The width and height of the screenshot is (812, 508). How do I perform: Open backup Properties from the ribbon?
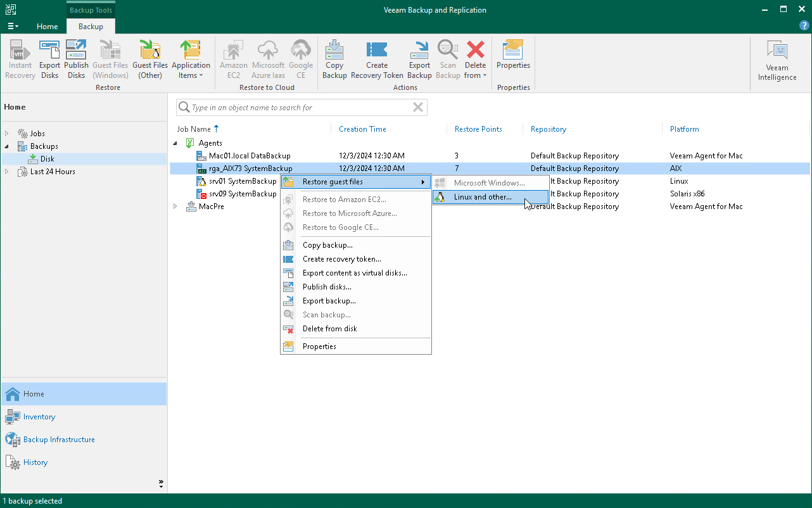[513, 54]
